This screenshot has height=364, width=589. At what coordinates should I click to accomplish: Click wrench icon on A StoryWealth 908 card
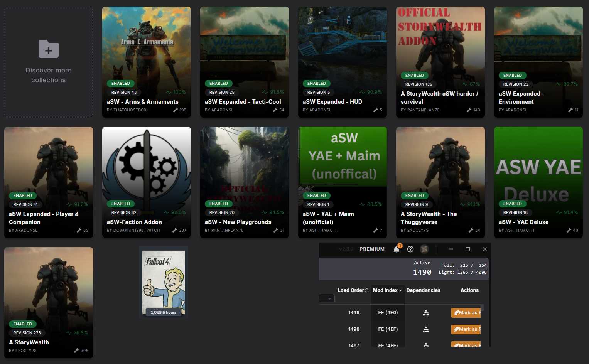(76, 351)
